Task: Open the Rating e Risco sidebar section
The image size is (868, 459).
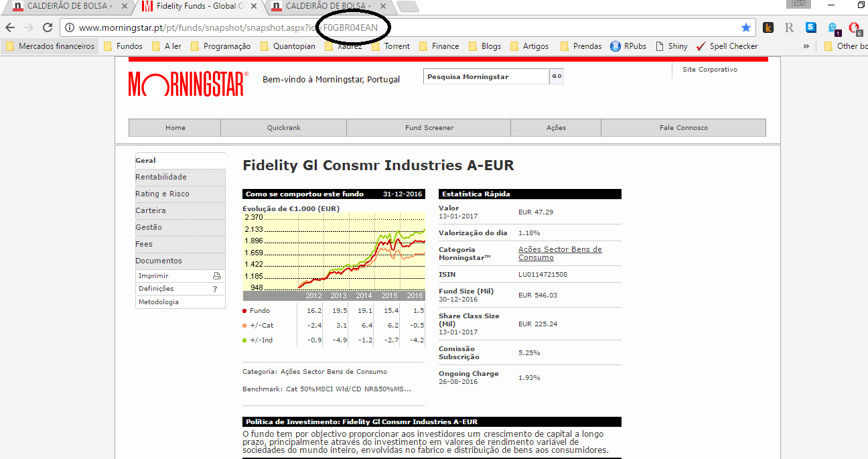Action: (180, 194)
